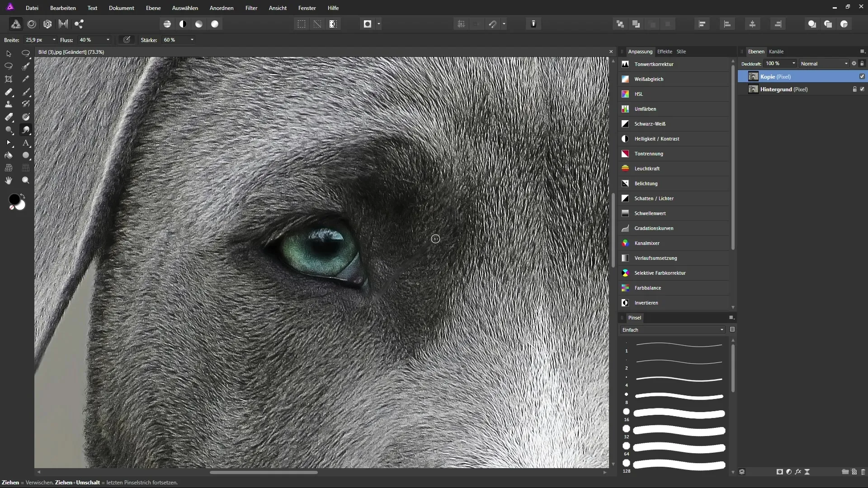Screen dimensions: 868x488
Task: Toggle the lock on Hintergrund layer
Action: [854, 89]
